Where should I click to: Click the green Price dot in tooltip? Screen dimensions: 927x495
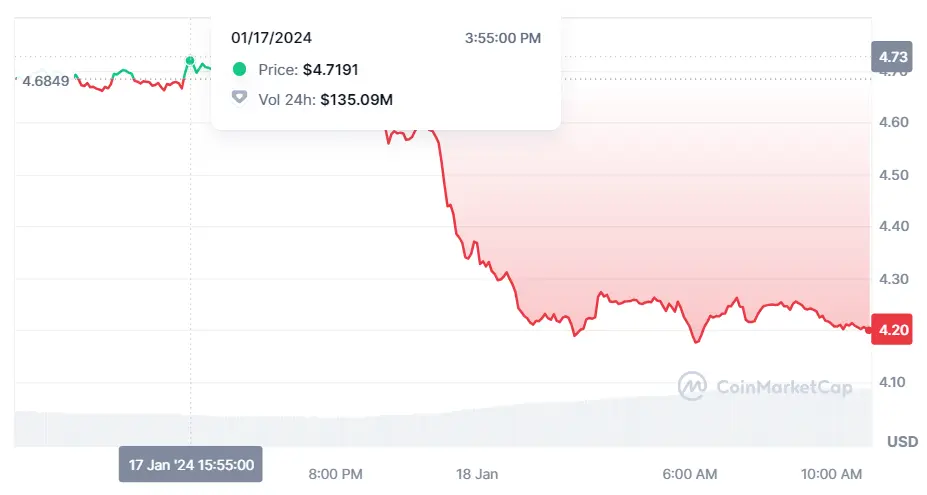click(239, 70)
